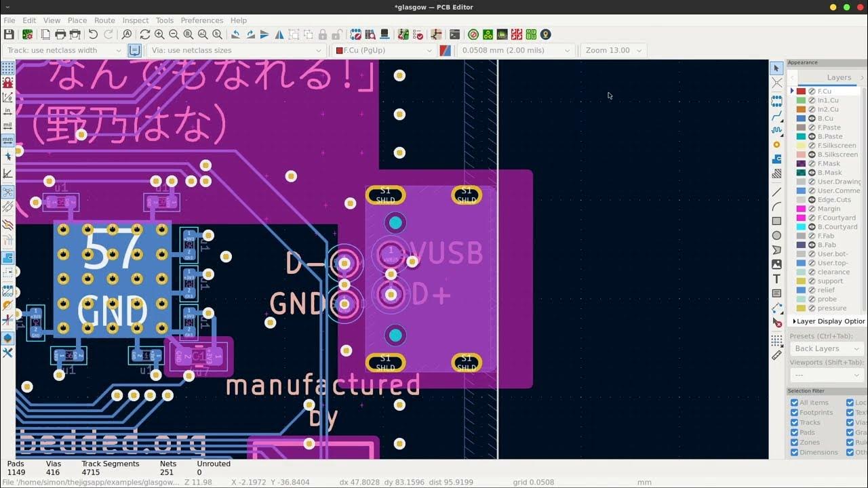Toggle visibility of B.Fab layer
The height and width of the screenshot is (488, 868).
(x=812, y=245)
